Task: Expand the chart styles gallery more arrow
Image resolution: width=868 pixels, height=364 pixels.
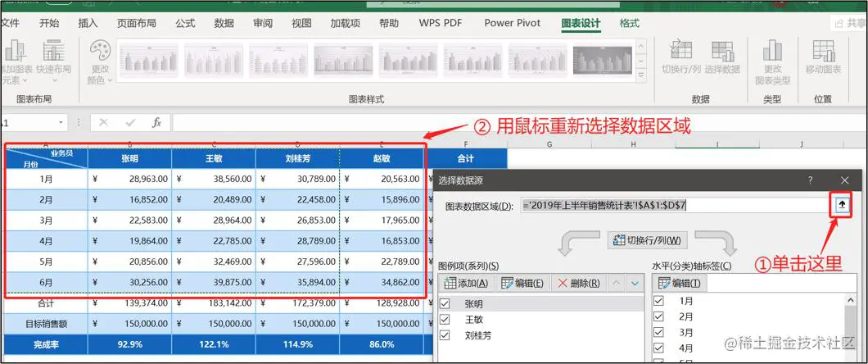Action: 641,75
